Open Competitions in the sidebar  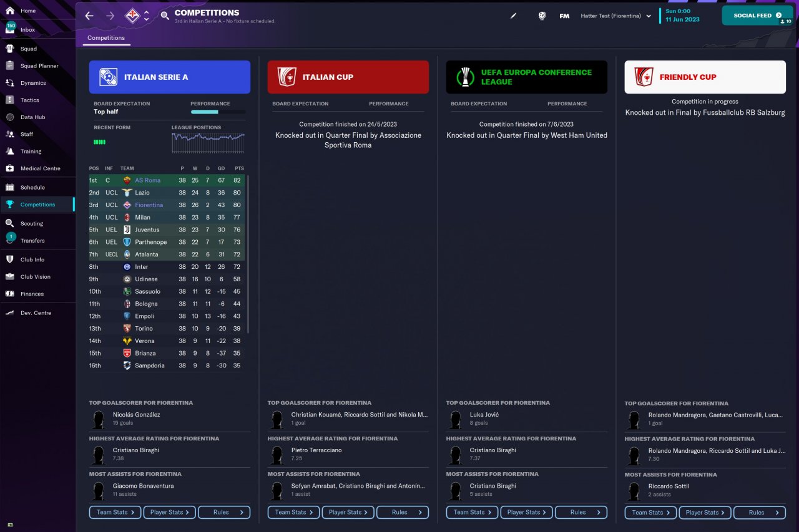point(37,205)
